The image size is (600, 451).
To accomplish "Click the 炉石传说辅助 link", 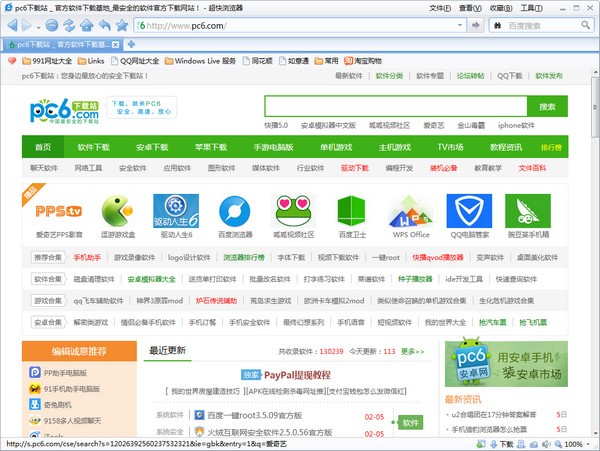I will click(216, 301).
